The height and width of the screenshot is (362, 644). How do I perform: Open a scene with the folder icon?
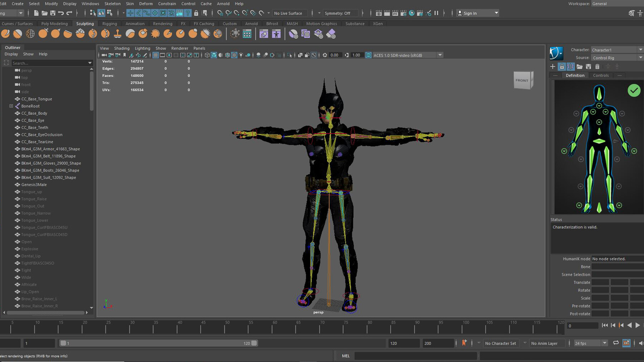pos(44,13)
